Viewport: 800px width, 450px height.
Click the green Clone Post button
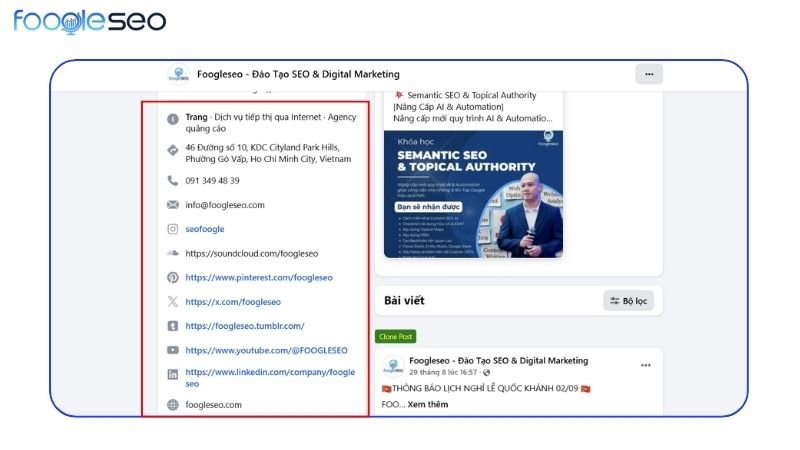[x=395, y=336]
